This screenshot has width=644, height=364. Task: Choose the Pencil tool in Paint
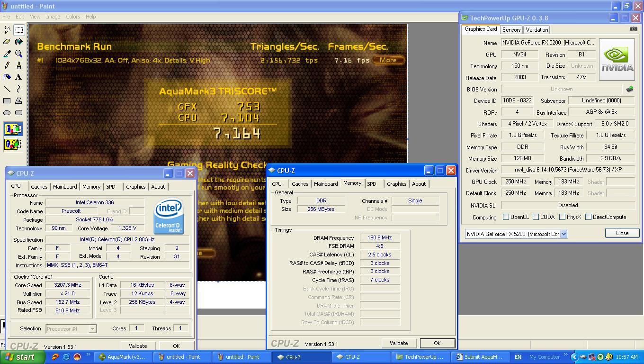(x=7, y=65)
